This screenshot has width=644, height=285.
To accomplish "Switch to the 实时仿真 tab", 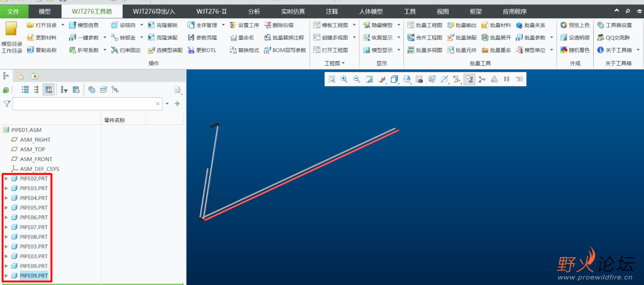I will click(293, 11).
